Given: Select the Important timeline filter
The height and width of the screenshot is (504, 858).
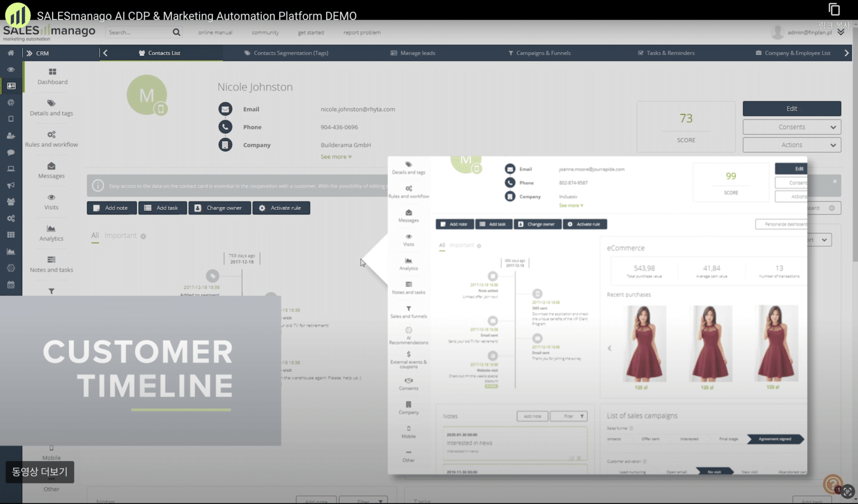Looking at the screenshot, I should coord(121,236).
